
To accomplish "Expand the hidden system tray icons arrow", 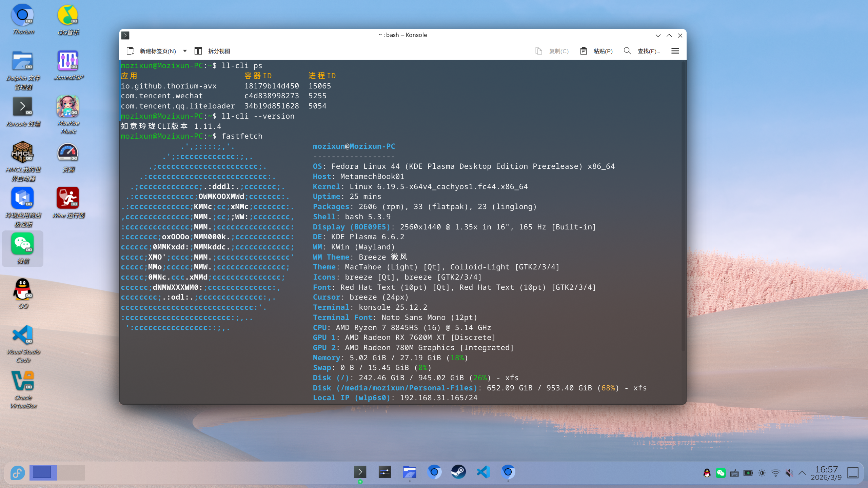I will [x=802, y=473].
